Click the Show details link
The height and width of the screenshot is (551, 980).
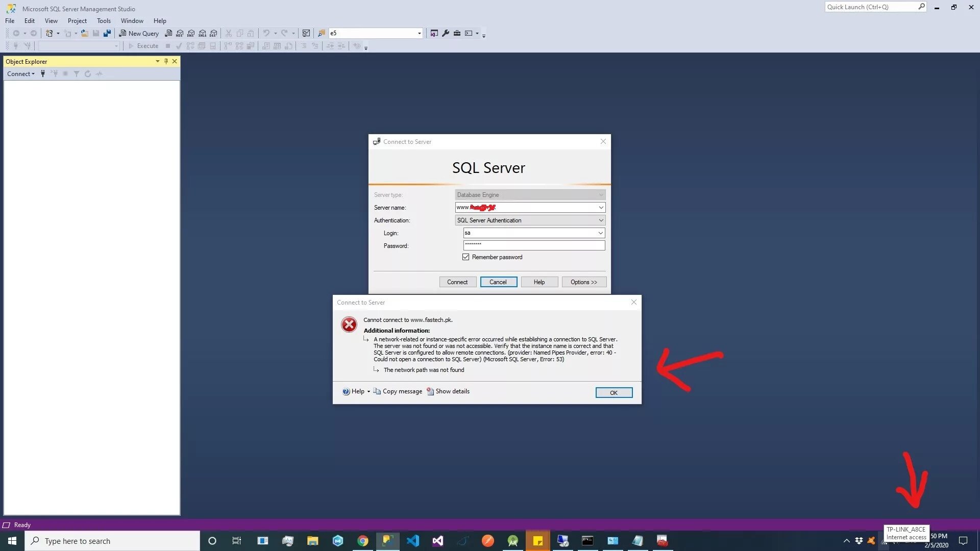[451, 391]
